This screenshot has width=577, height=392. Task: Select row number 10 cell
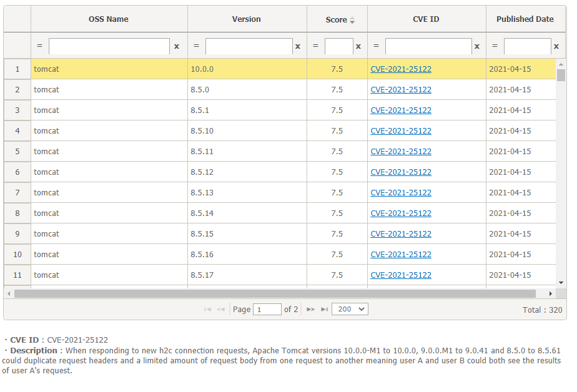click(17, 255)
